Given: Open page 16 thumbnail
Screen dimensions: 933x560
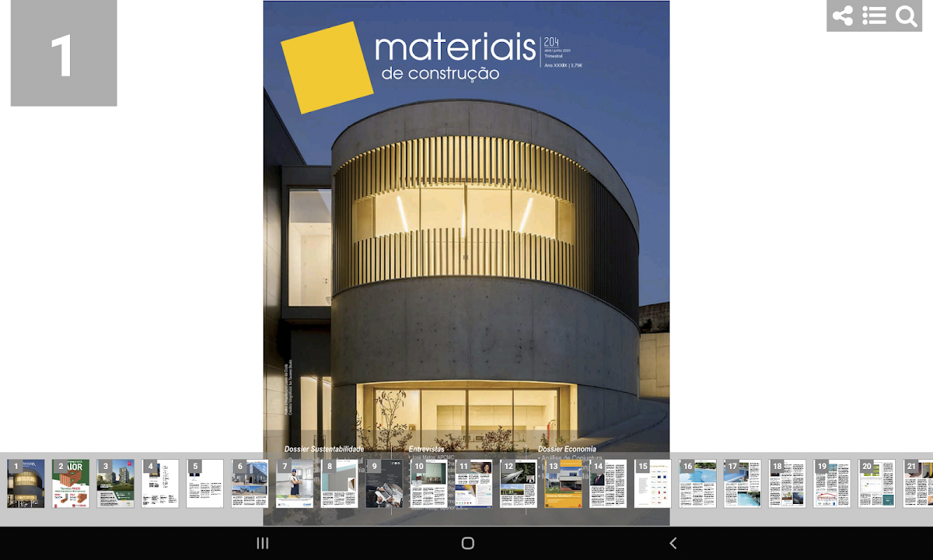Looking at the screenshot, I should (x=698, y=484).
